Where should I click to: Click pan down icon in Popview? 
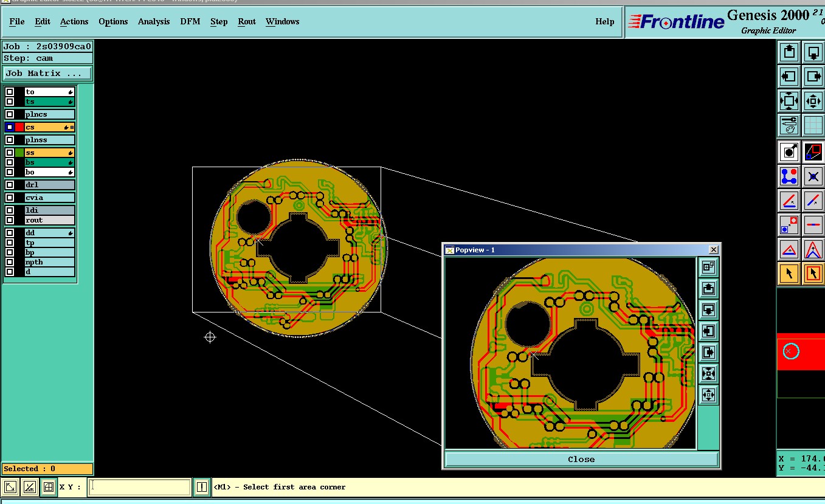(708, 309)
